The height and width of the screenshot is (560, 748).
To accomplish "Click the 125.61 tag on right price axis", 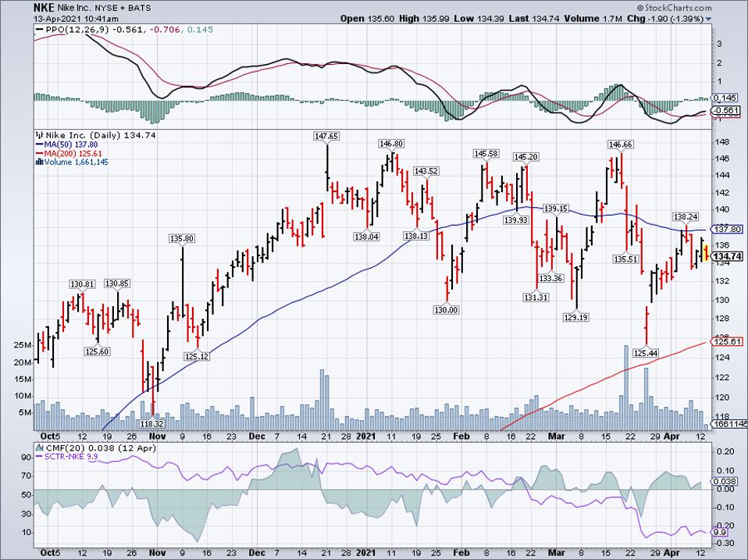I will pyautogui.click(x=726, y=341).
